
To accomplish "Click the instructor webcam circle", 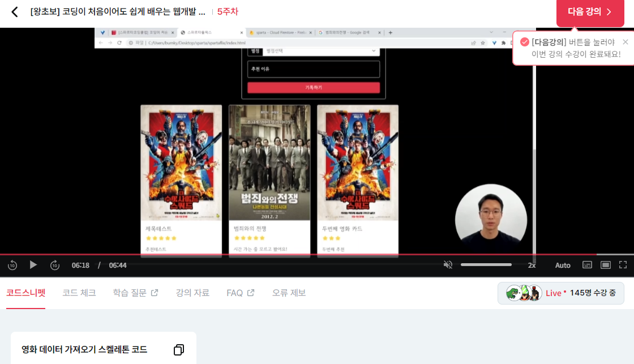I will [x=491, y=220].
